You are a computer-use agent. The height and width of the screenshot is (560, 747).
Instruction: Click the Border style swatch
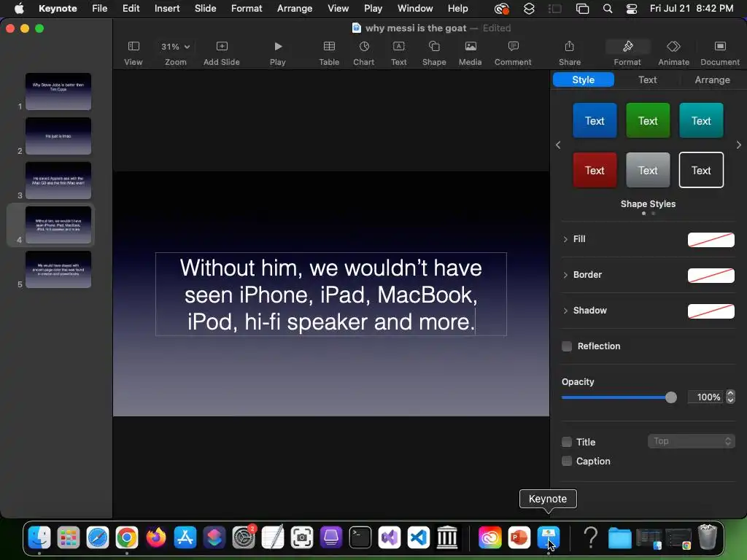(711, 275)
